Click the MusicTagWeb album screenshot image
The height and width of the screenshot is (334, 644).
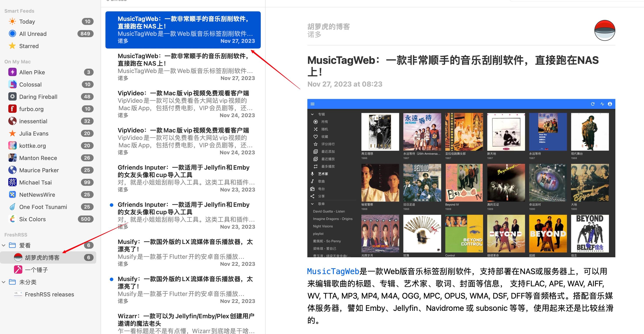coord(461,178)
